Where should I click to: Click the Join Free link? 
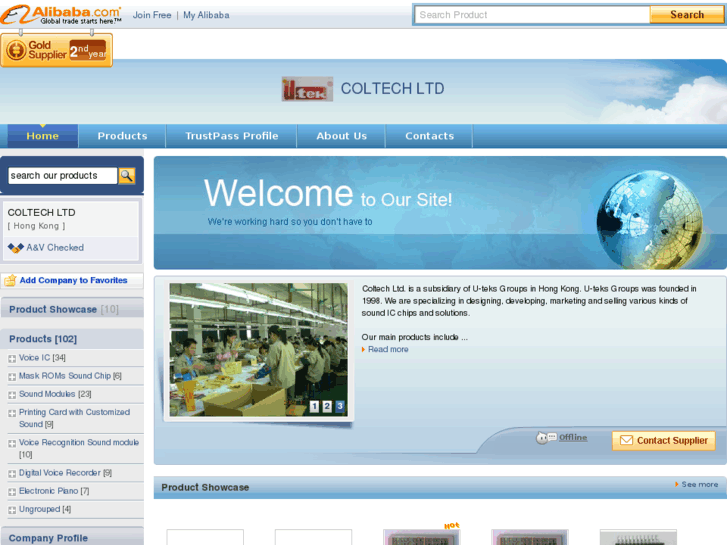(x=152, y=15)
